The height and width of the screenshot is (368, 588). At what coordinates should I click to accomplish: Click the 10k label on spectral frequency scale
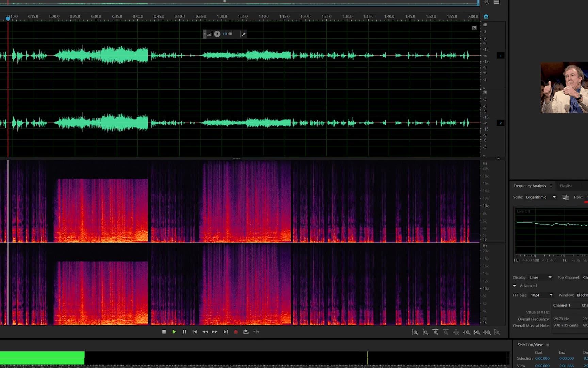point(486,206)
